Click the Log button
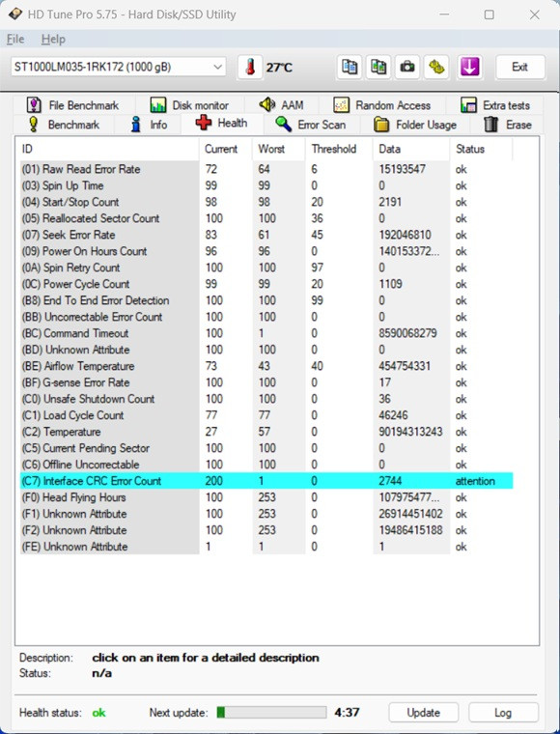 [x=503, y=713]
